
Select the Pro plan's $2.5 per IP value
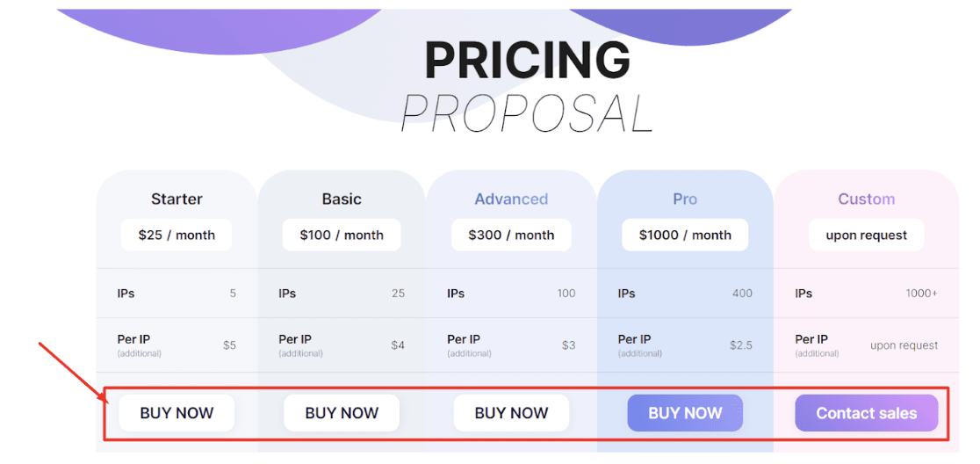[x=741, y=345]
